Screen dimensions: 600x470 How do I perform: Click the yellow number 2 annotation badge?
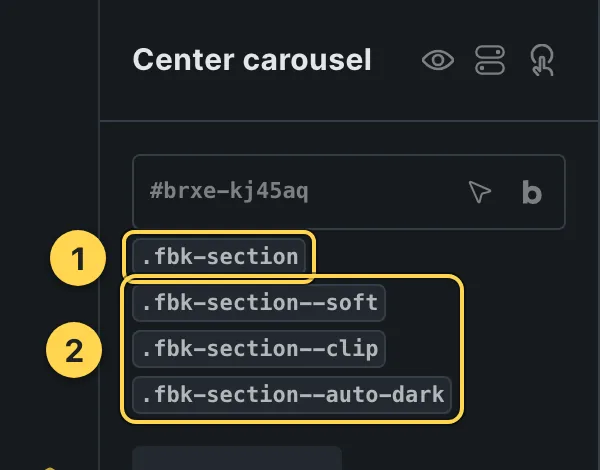click(x=74, y=350)
